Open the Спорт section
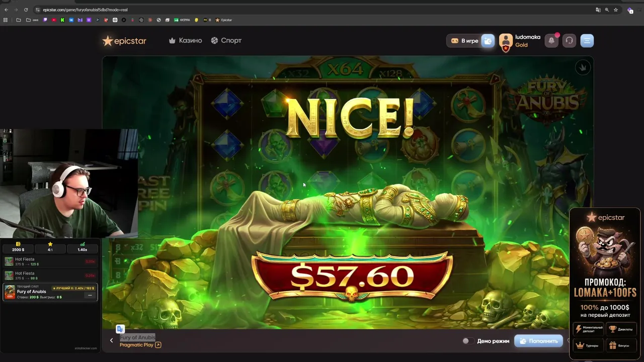Screen dimensions: 644x362 (226, 40)
